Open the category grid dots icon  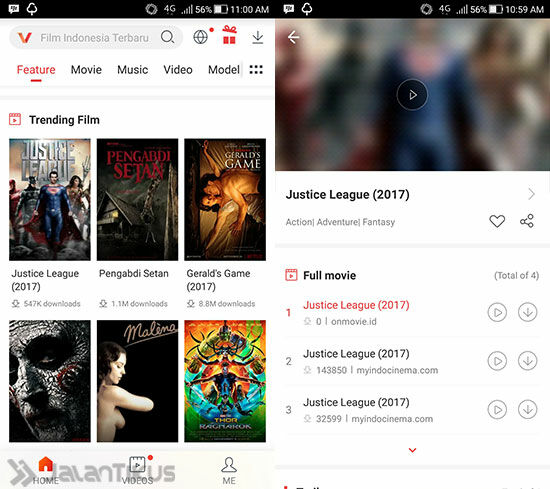[256, 69]
